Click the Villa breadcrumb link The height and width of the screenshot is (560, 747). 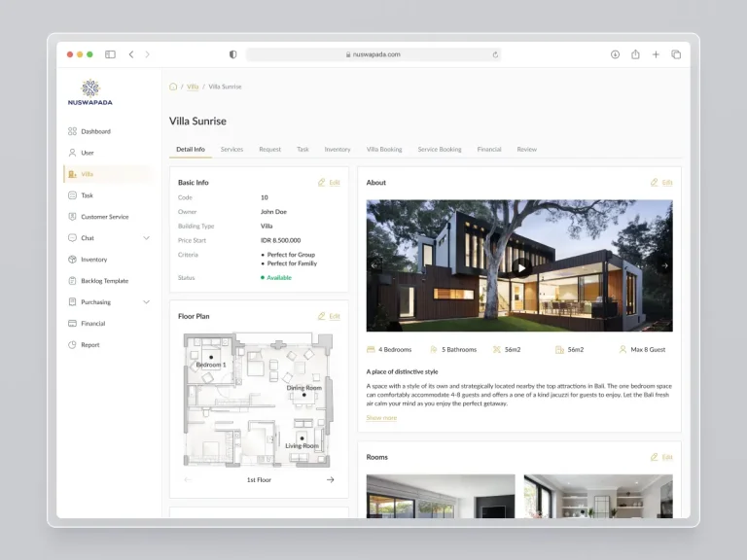click(193, 87)
